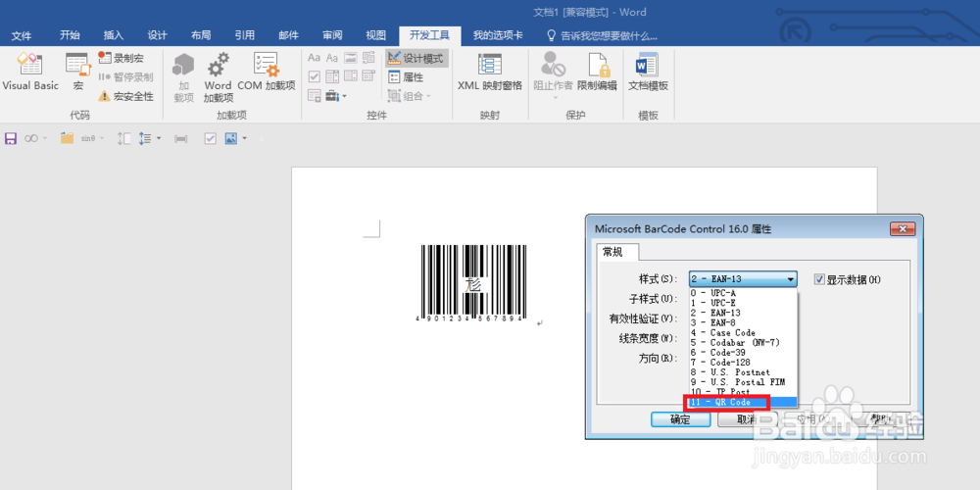
Task: Insert rich text content control Aa
Action: pyautogui.click(x=315, y=58)
